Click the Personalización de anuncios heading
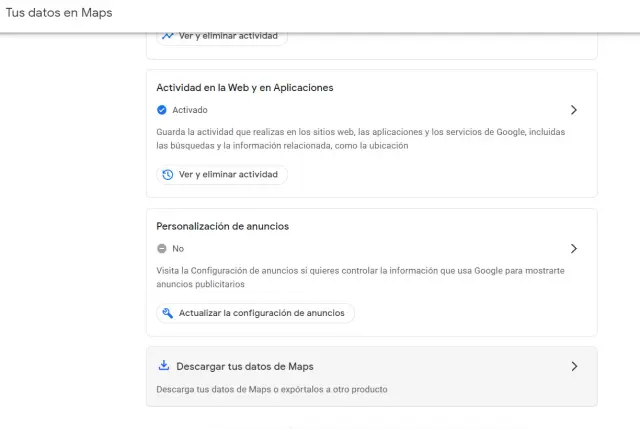This screenshot has height=429, width=640. 222,226
